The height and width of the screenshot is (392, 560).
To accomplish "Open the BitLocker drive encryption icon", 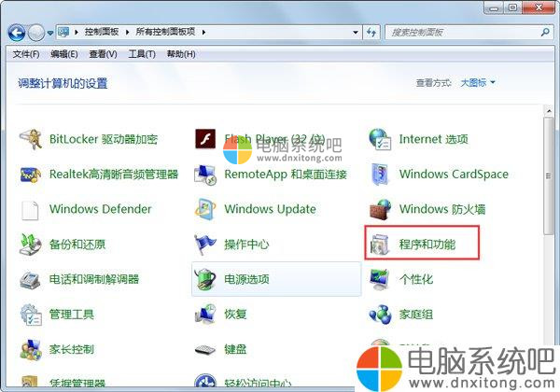I will (x=31, y=139).
